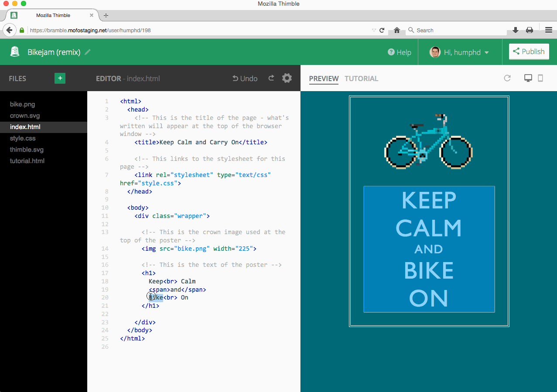Click the "Keep<br> Calm" code line
The image size is (557, 392).
point(172,281)
